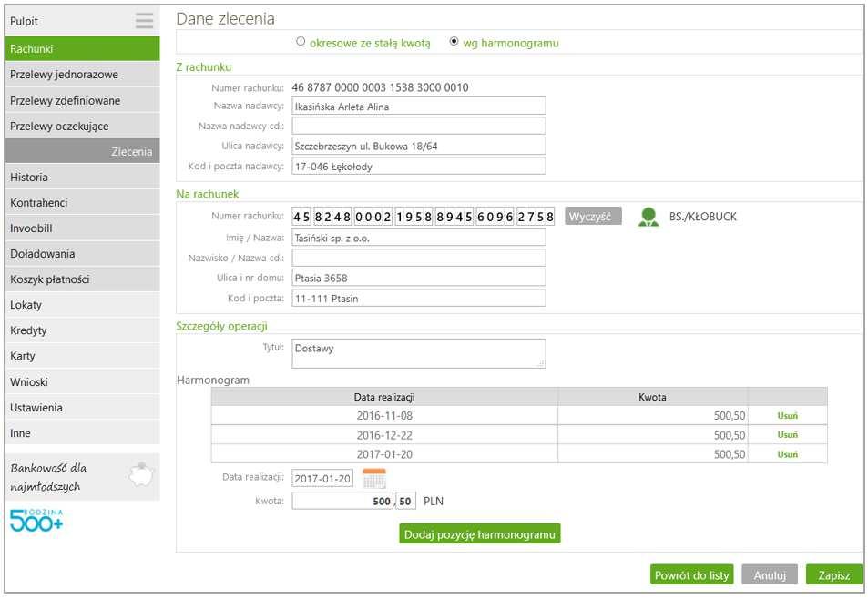Viewport: 868px width, 599px height.
Task: Open Koszyk płatności from sidebar
Action: [82, 279]
